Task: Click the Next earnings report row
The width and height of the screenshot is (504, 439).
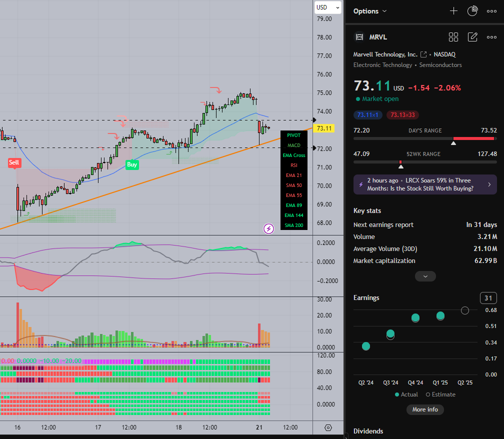Action: 425,224
